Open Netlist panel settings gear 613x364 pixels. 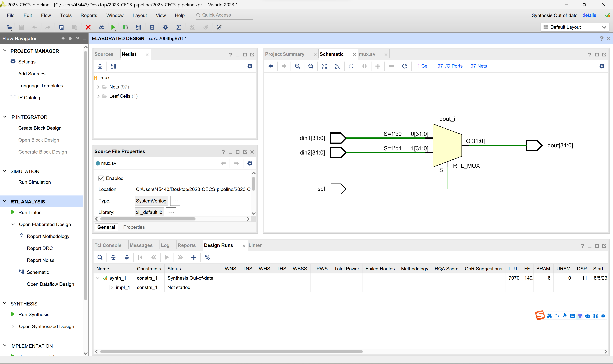point(250,66)
